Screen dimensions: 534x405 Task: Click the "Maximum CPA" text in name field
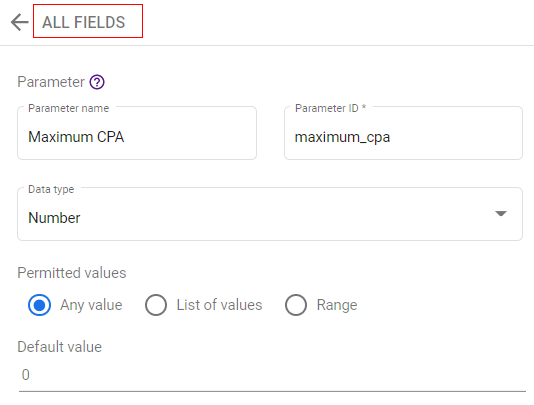76,137
